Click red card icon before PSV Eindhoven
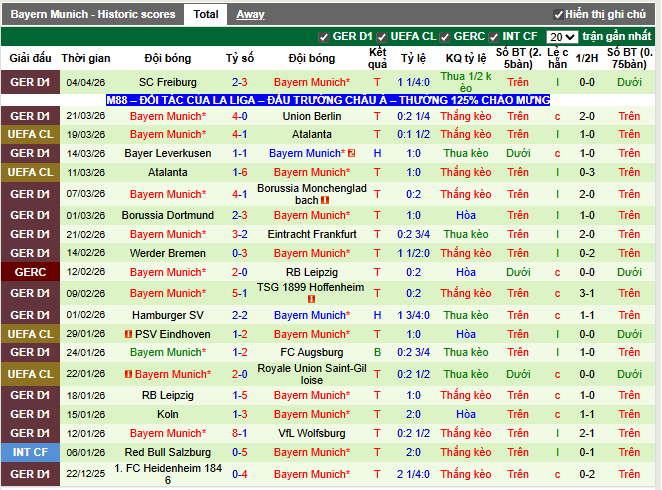 [x=128, y=334]
